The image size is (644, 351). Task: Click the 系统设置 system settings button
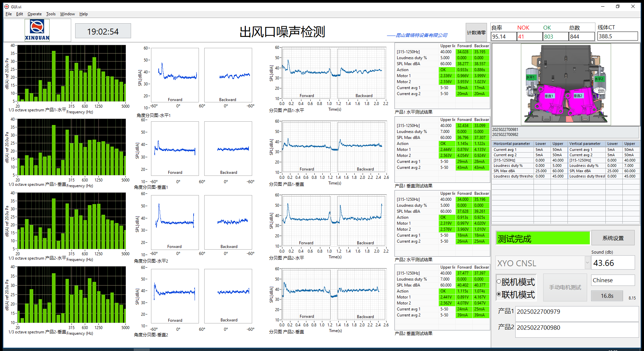[613, 238]
